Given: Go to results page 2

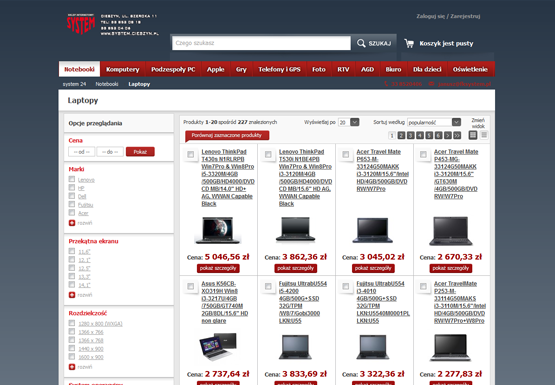Looking at the screenshot, I should click(x=401, y=135).
